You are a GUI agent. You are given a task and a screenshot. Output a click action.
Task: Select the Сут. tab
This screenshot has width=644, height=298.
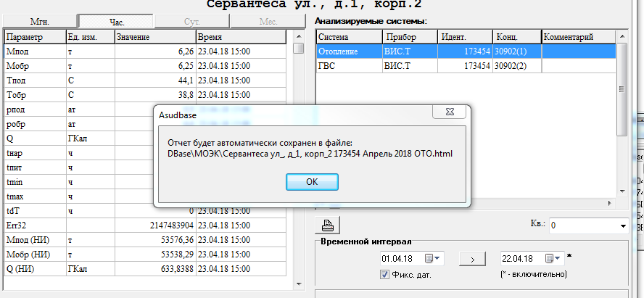[x=192, y=22]
